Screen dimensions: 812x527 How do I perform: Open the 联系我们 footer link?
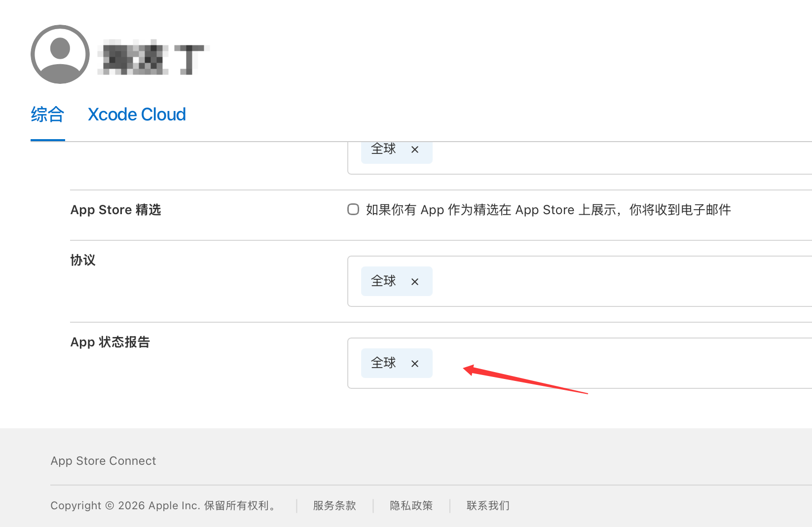(x=488, y=506)
